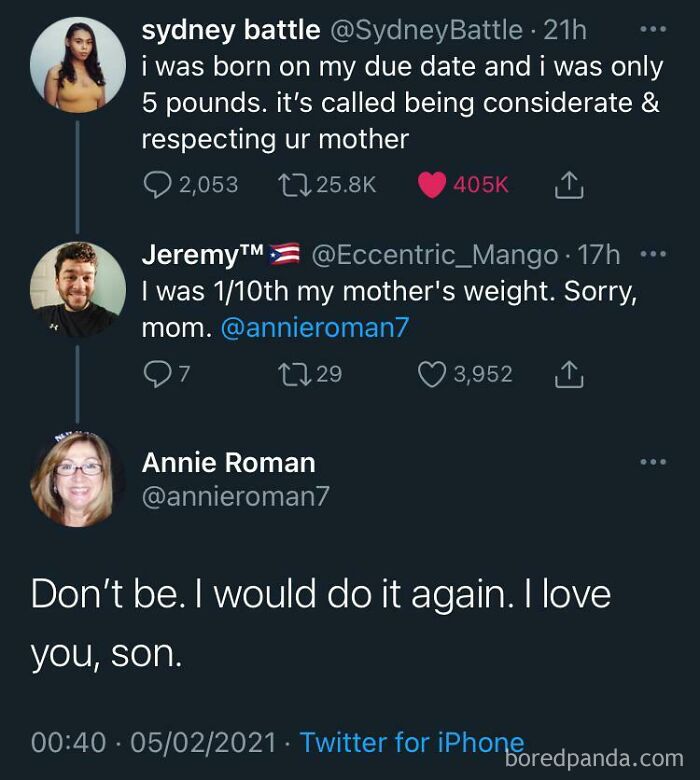Open the Annie Roman display name profile

[x=228, y=463]
